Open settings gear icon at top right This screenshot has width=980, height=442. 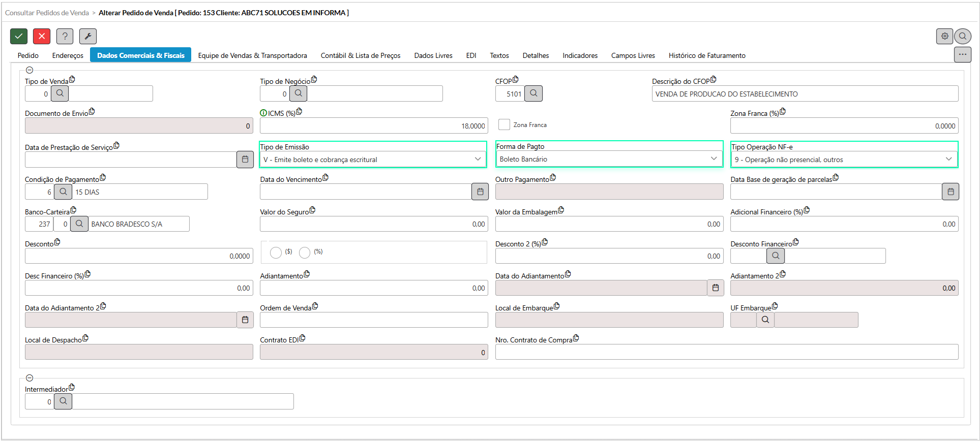[944, 36]
